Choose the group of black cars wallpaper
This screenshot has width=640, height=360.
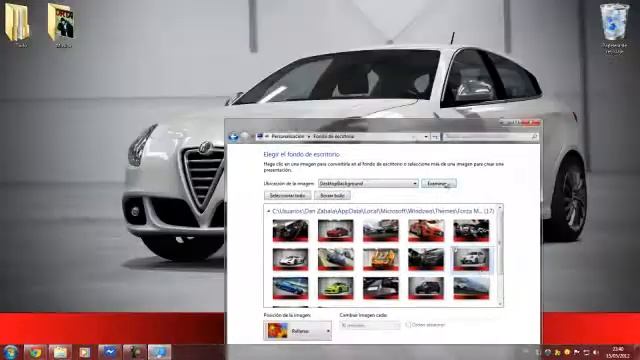[x=471, y=230]
